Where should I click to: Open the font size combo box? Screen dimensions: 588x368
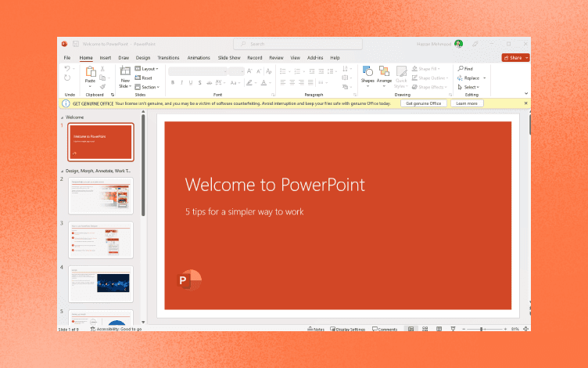click(x=237, y=71)
